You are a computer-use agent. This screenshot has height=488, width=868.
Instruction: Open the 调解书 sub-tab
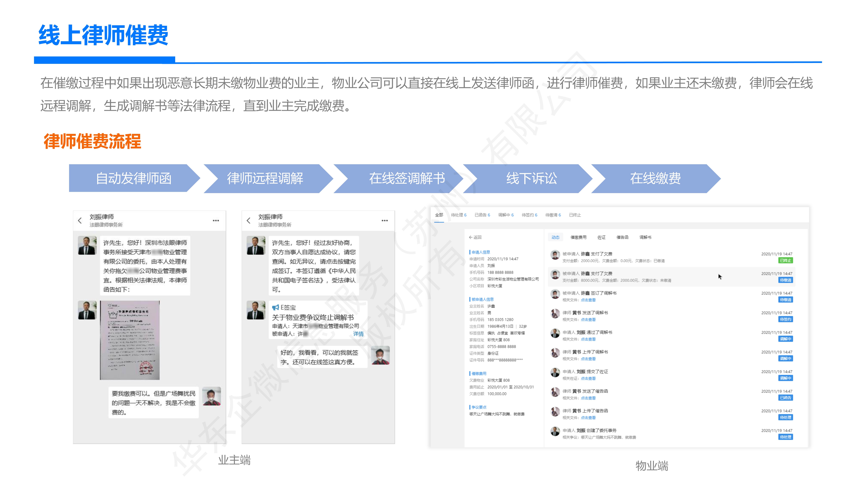pos(645,237)
